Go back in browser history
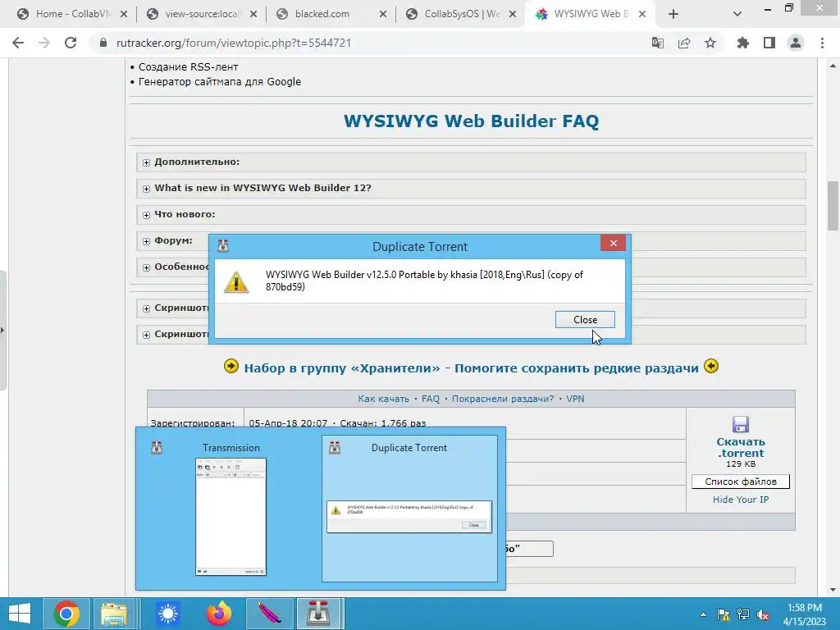The width and height of the screenshot is (840, 630). click(x=18, y=43)
